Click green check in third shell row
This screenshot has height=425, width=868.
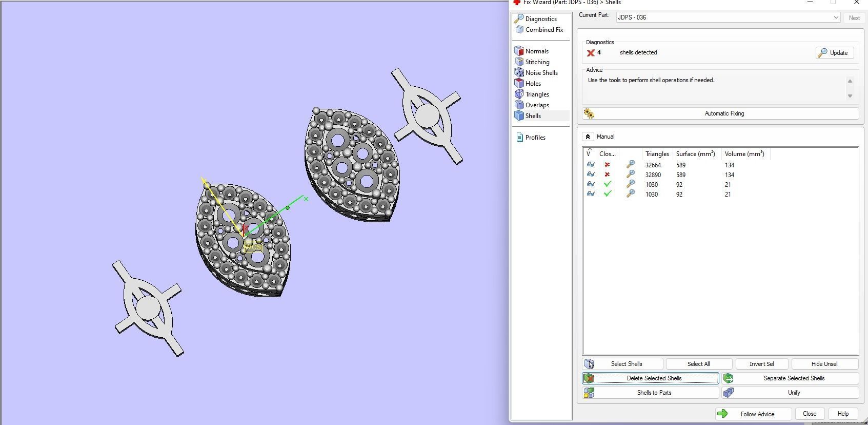click(x=608, y=184)
